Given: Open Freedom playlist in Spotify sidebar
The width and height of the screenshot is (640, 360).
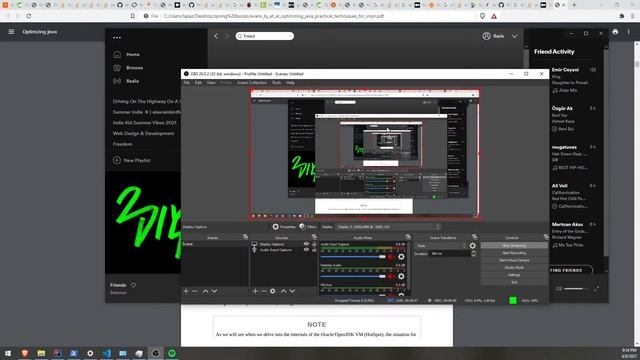Looking at the screenshot, I should click(122, 144).
